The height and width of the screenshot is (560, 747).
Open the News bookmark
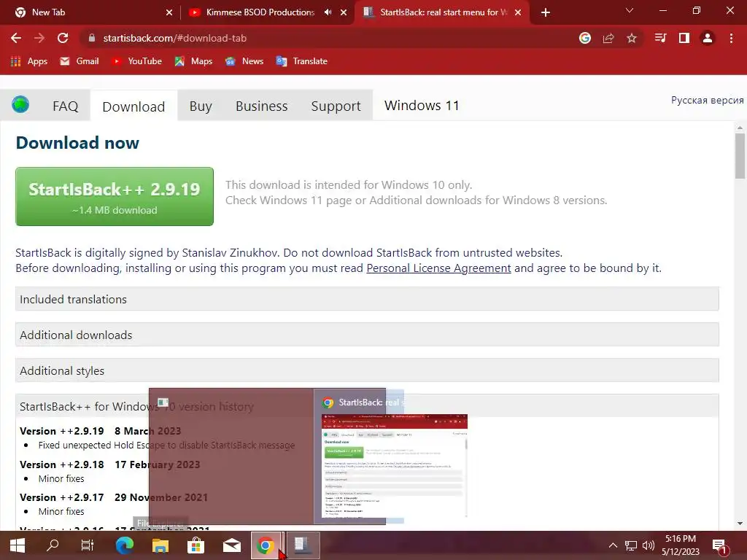[244, 61]
